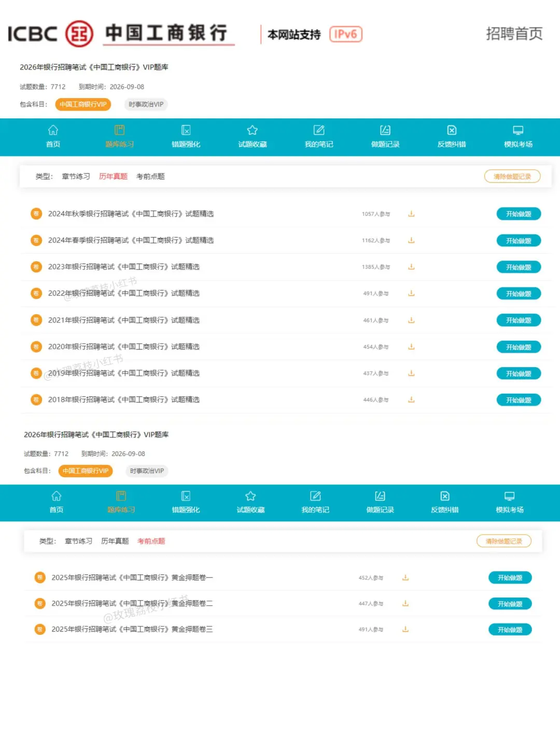Open 我的笔记 icon in the upper navigation bar

pos(319,130)
